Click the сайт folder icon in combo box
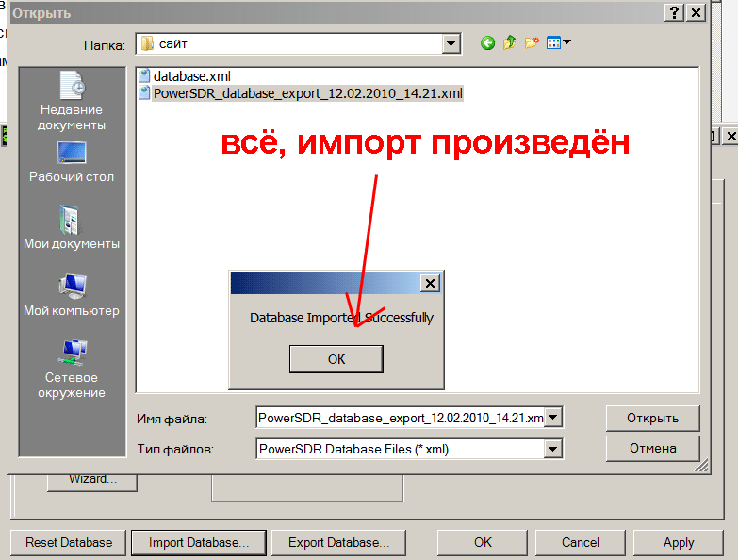This screenshot has height=560, width=738. (147, 43)
